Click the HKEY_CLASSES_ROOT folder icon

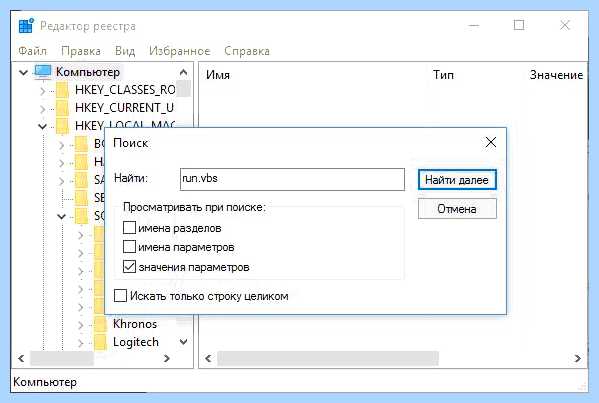[x=62, y=90]
